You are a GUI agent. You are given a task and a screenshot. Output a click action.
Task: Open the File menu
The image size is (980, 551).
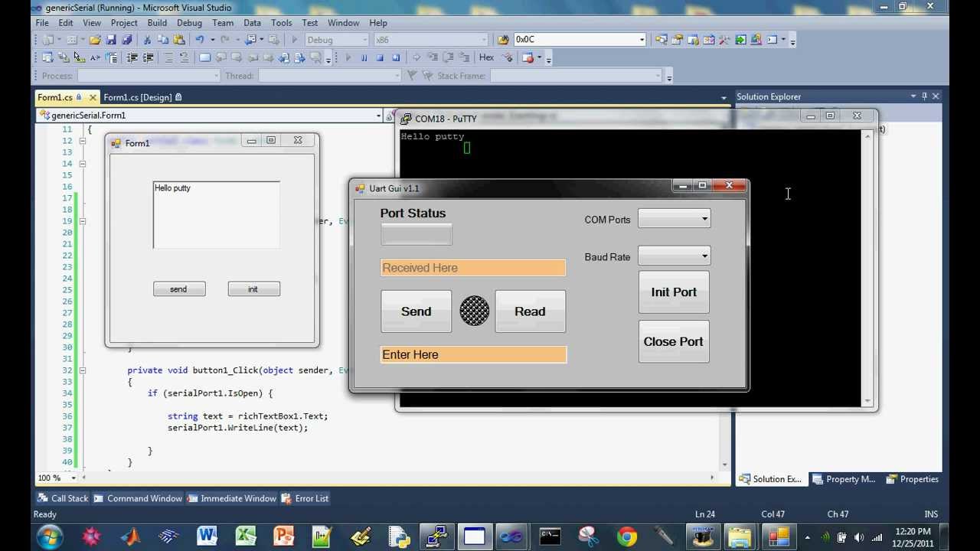click(42, 23)
